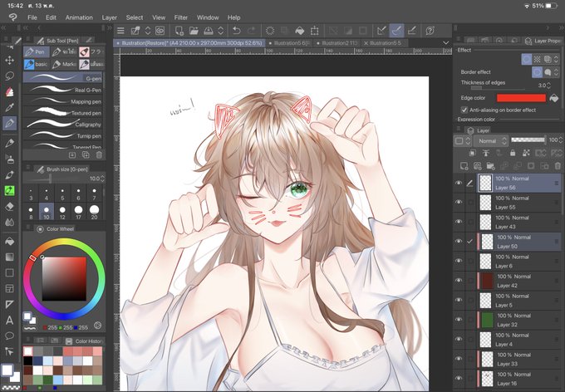Click the Undo arrow in command bar
Viewport: 565px width, 392px height.
click(x=237, y=31)
